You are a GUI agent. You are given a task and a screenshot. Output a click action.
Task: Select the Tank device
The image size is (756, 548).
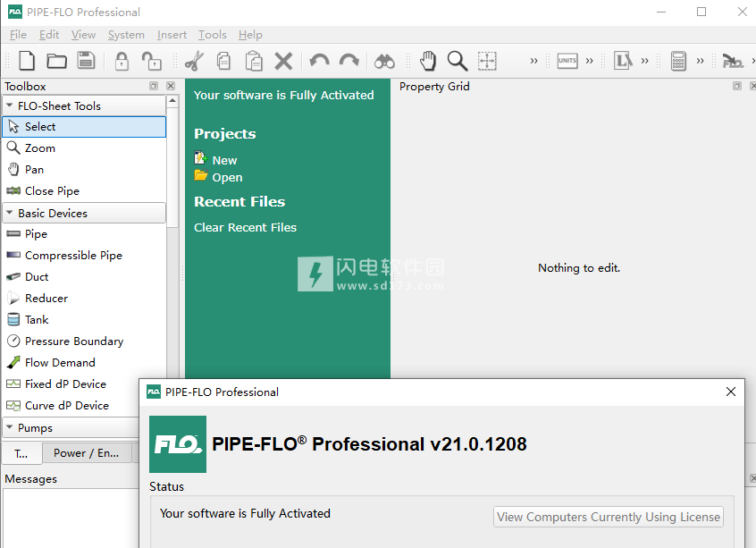tap(84, 320)
